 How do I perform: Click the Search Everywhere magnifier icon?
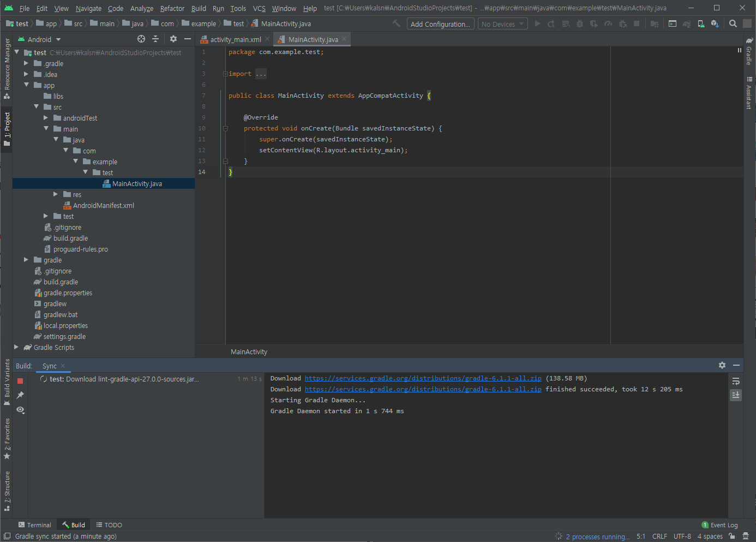733,23
